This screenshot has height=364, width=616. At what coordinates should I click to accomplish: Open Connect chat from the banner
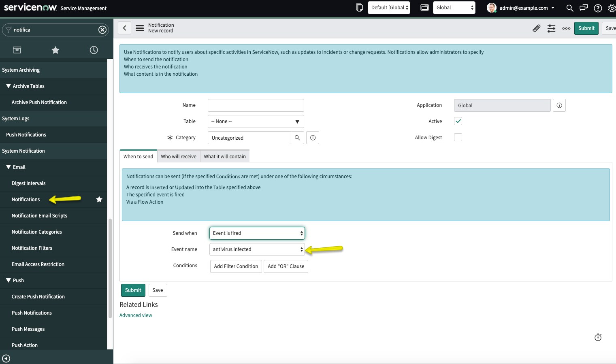point(584,8)
